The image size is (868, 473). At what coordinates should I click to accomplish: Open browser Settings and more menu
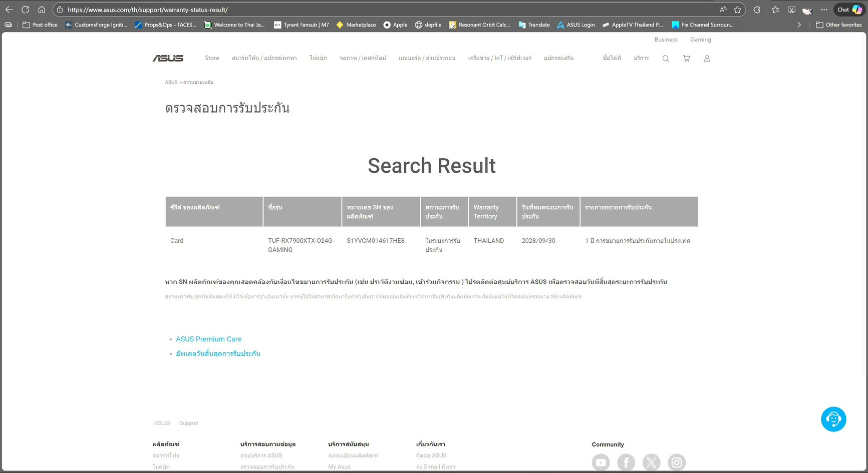(x=824, y=10)
